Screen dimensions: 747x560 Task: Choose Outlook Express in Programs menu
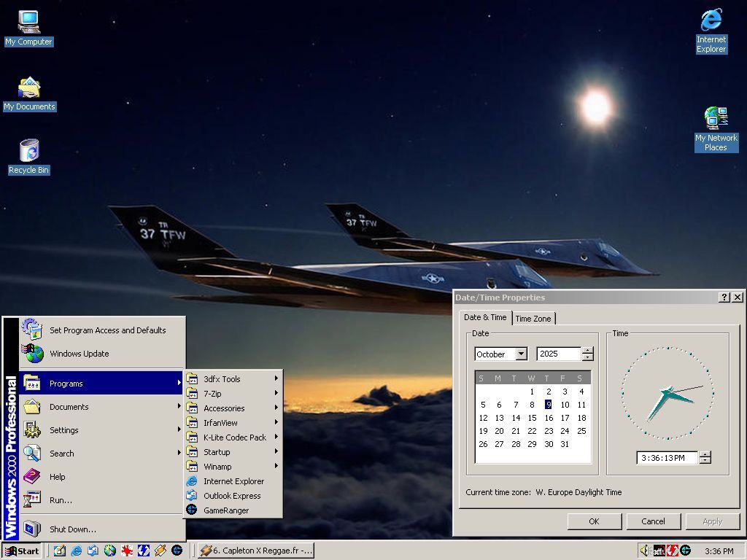tap(232, 496)
